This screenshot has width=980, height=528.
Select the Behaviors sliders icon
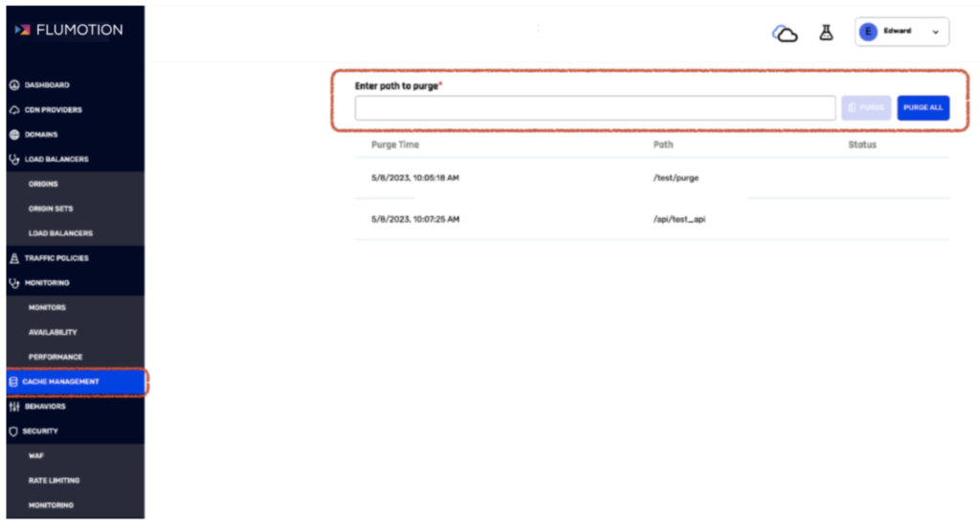pos(14,407)
